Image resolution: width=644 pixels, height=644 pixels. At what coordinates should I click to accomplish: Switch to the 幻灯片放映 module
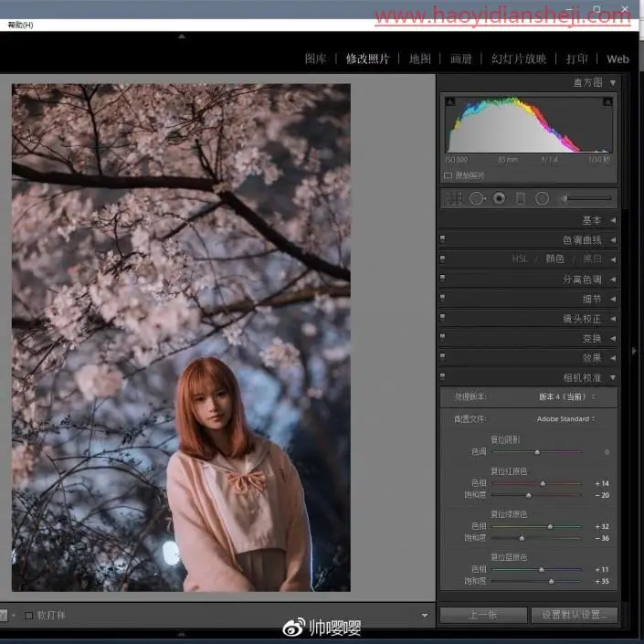pos(519,58)
